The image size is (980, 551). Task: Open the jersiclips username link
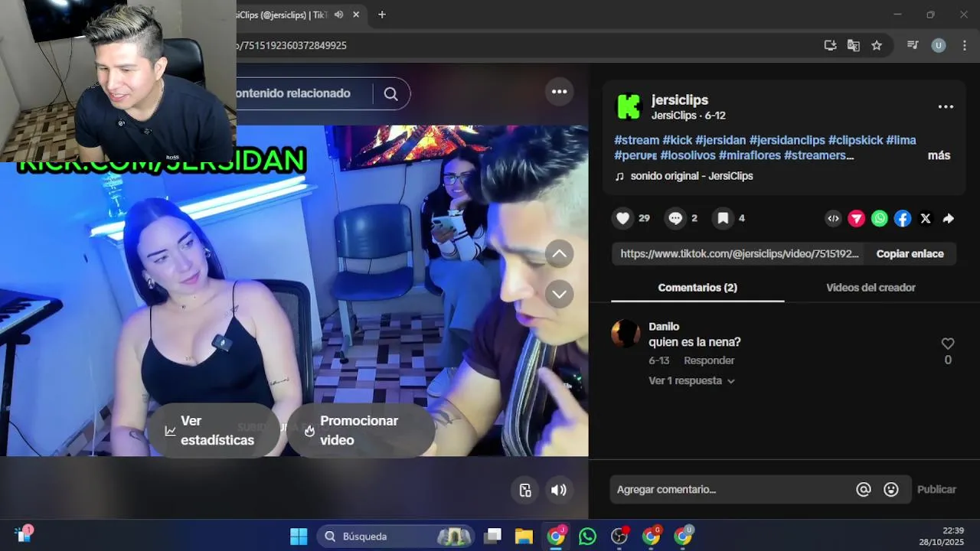pos(680,100)
